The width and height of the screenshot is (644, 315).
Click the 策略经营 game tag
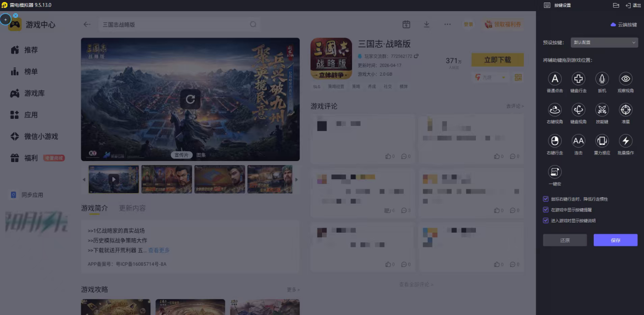336,87
